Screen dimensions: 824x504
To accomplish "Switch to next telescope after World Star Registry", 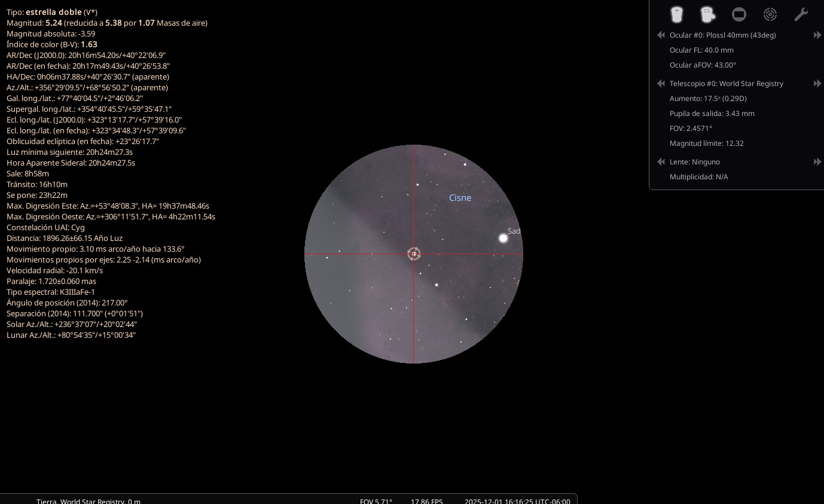I will [817, 84].
